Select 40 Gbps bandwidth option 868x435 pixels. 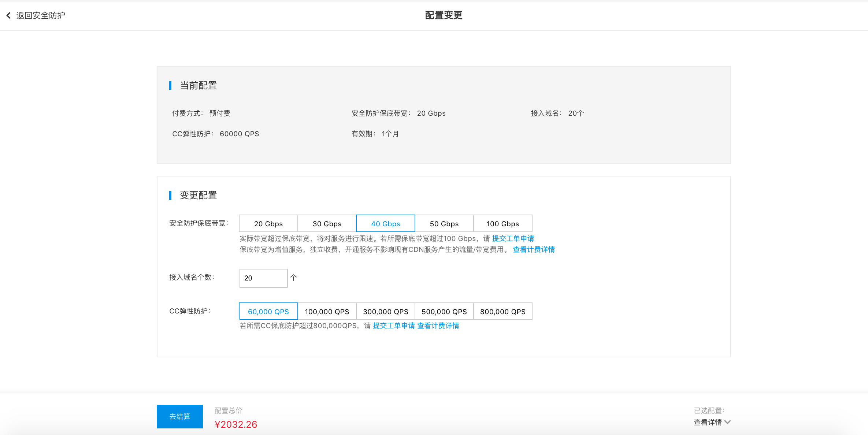(x=386, y=224)
